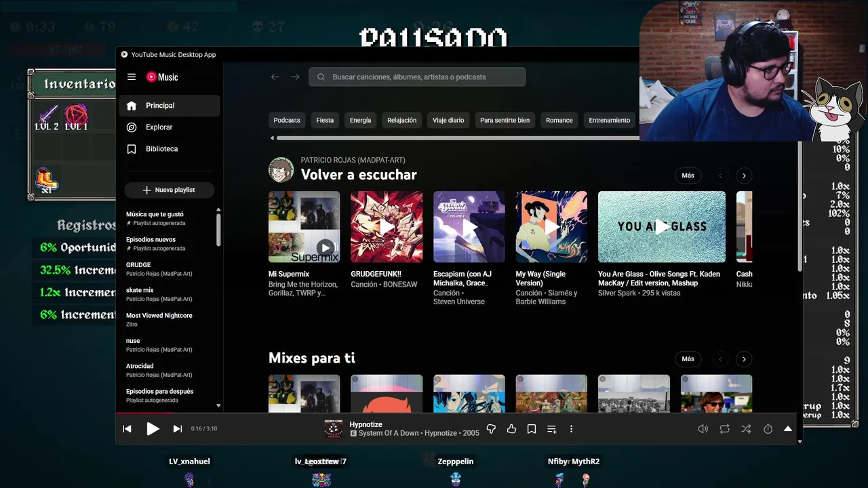Focus the search songs input field
This screenshot has width=868, height=488.
click(x=417, y=77)
